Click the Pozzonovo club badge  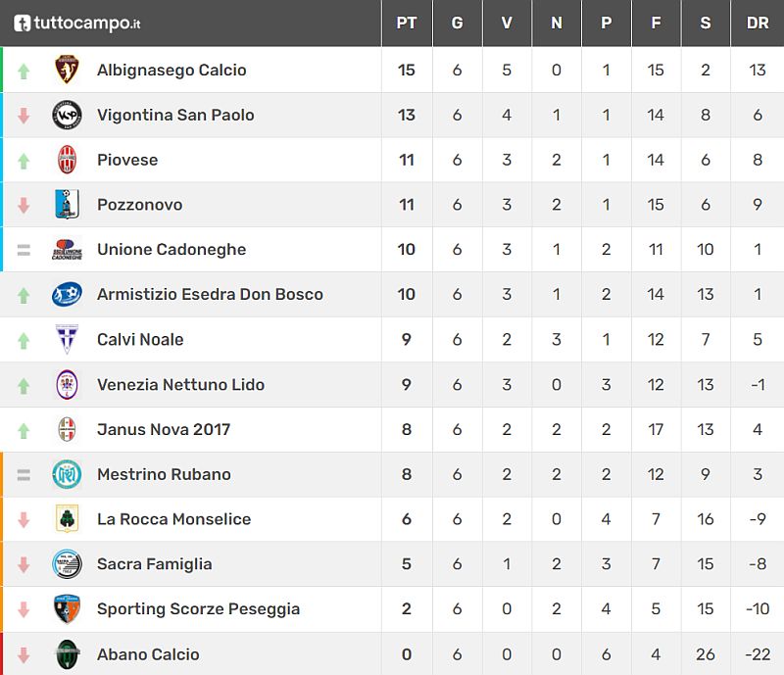point(67,205)
